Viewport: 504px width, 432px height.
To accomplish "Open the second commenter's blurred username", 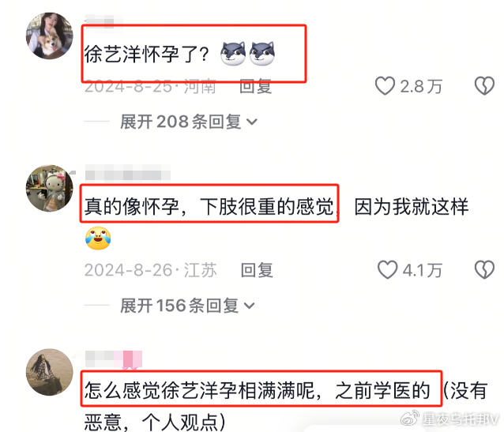I will [x=128, y=175].
